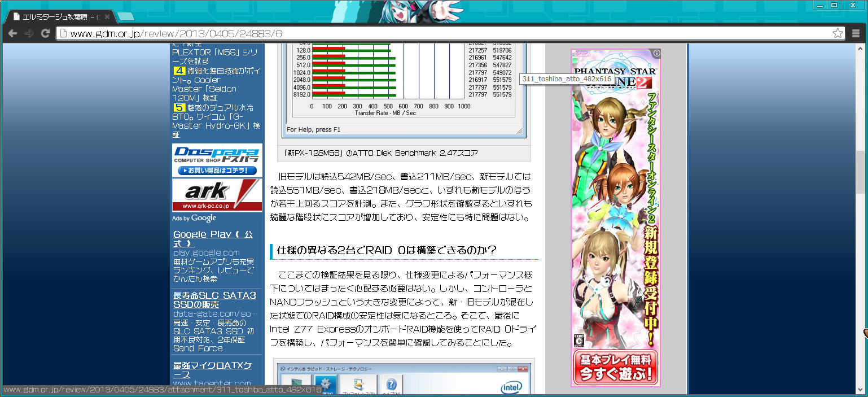
Task: Click the 基本プレイ無料 今すぐ遊ぶ button
Action: coord(615,368)
